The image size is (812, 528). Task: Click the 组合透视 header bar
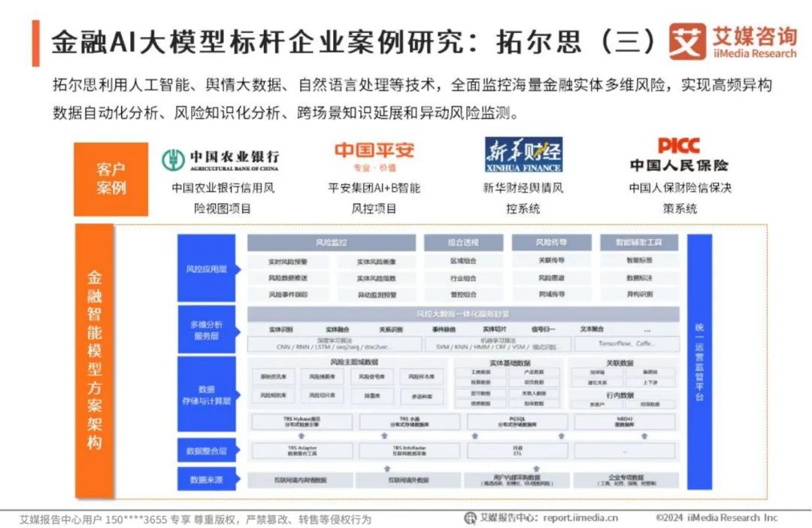pyautogui.click(x=463, y=242)
